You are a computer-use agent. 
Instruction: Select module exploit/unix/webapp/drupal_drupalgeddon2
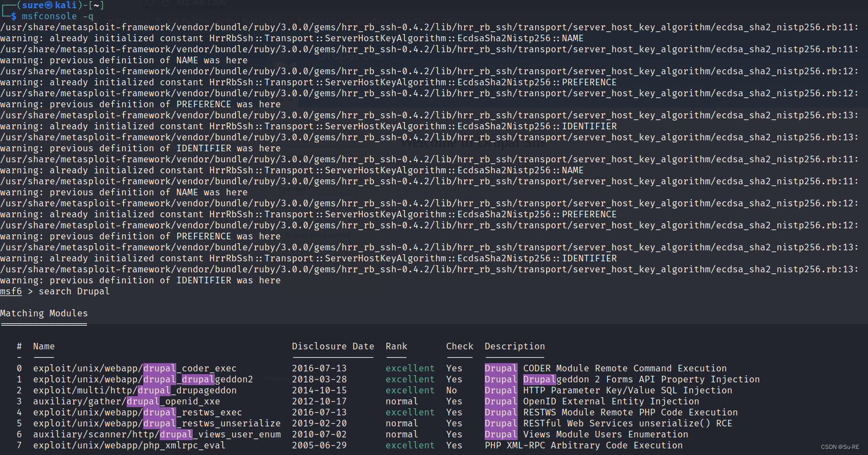tap(143, 379)
